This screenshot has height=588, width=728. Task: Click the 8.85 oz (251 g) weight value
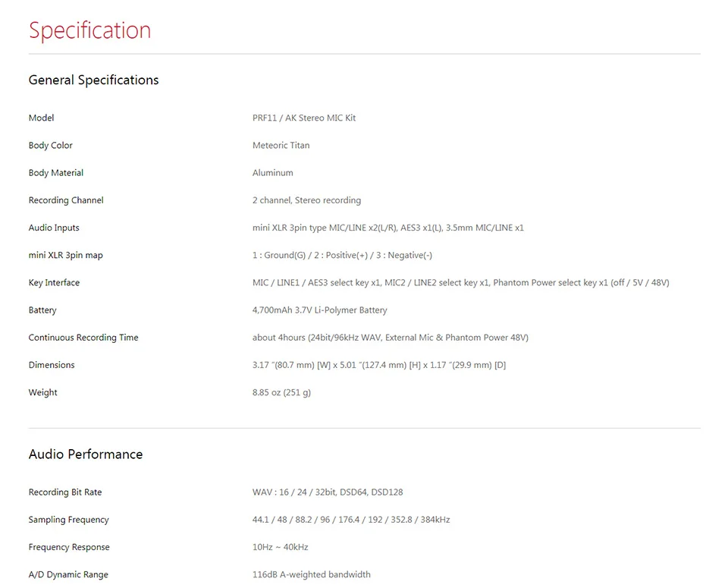click(281, 392)
